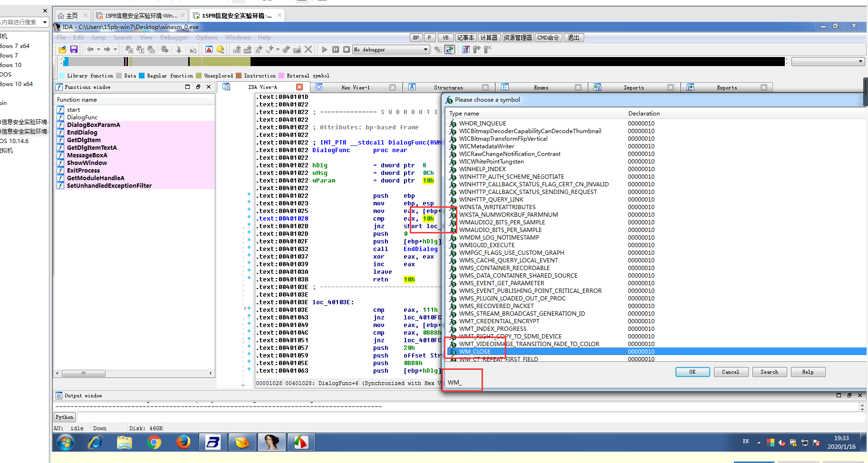
Task: Open the Edit menu
Action: point(78,38)
